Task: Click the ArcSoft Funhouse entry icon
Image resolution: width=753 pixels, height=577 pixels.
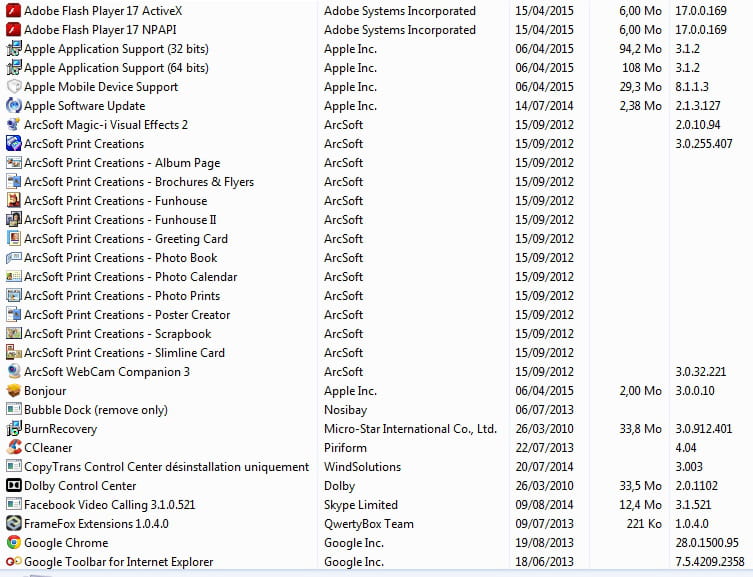Action: (13, 201)
